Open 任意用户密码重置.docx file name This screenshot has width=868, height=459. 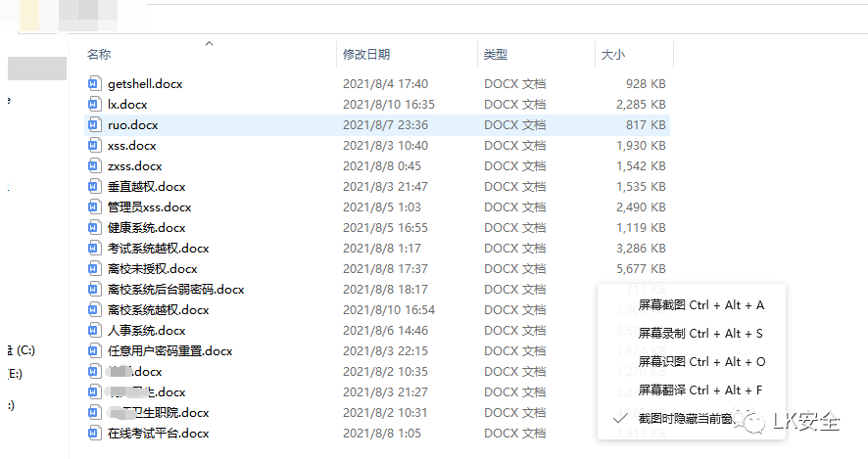(169, 351)
